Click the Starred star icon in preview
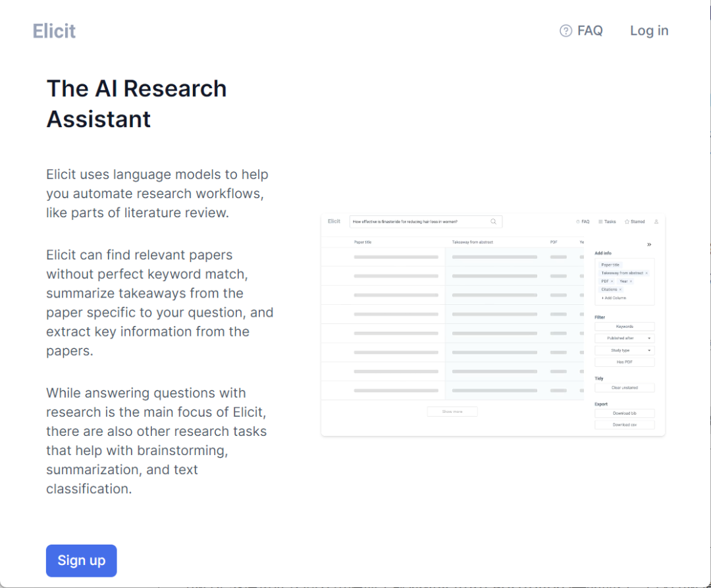Screen dimensions: 711x588 [627, 222]
